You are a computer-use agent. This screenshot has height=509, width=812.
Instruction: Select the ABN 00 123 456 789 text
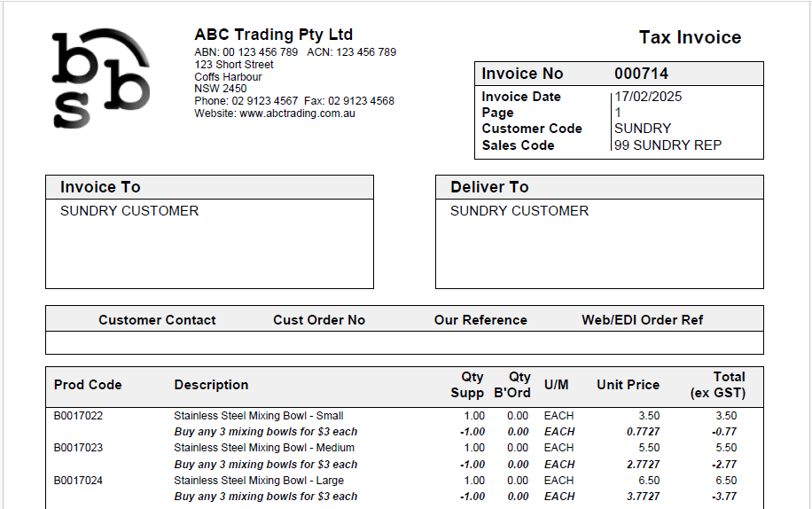246,52
